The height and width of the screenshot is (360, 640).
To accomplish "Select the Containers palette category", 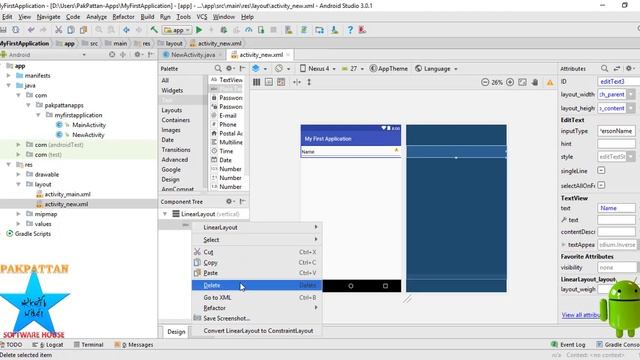I will click(176, 120).
